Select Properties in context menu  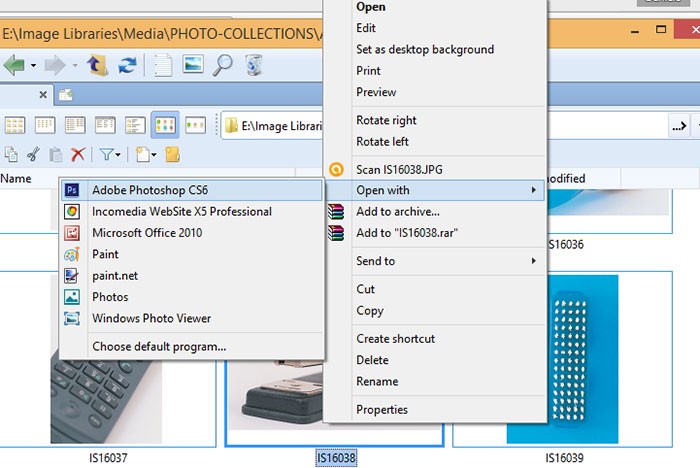point(382,409)
